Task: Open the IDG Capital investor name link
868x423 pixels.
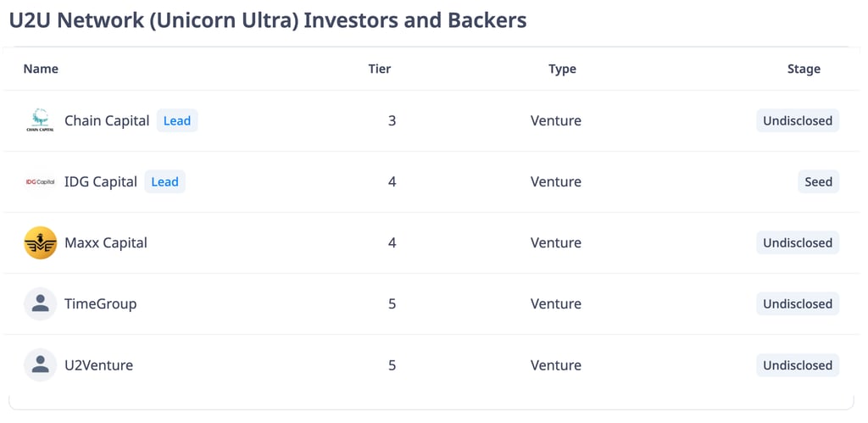Action: point(101,181)
